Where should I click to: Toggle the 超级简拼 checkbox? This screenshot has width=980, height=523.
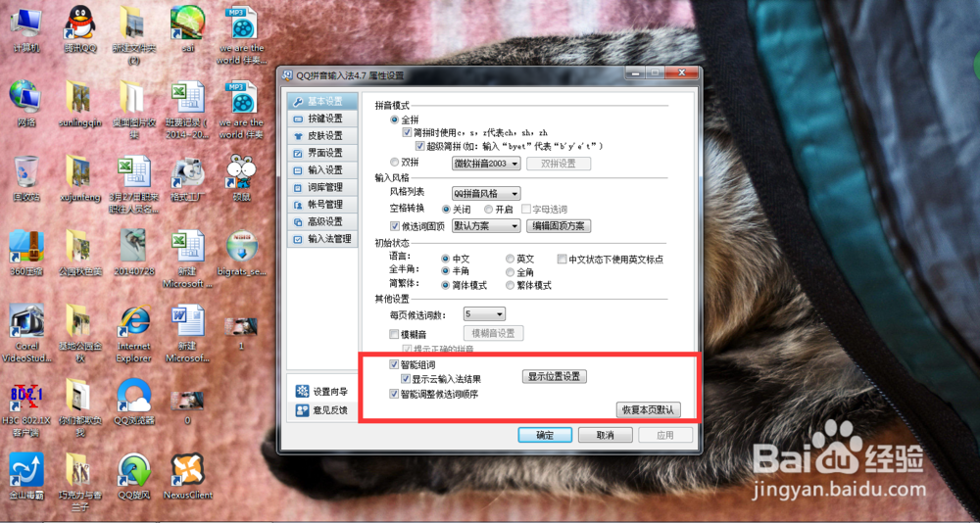[x=420, y=146]
